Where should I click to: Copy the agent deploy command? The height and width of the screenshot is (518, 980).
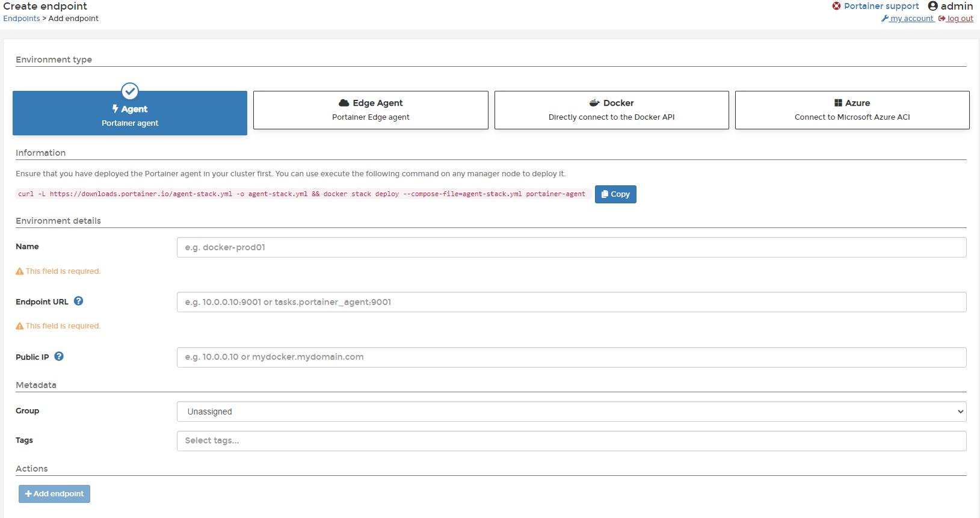click(615, 194)
